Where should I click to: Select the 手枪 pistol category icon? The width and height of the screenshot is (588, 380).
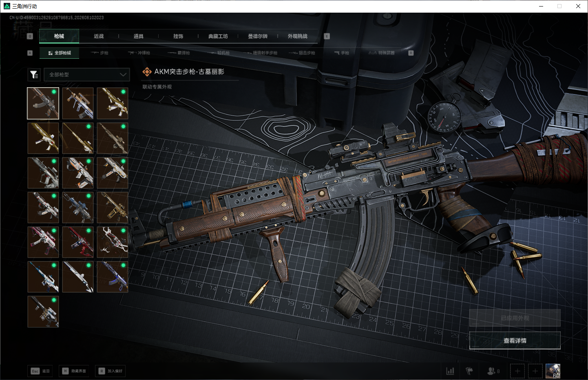[342, 53]
